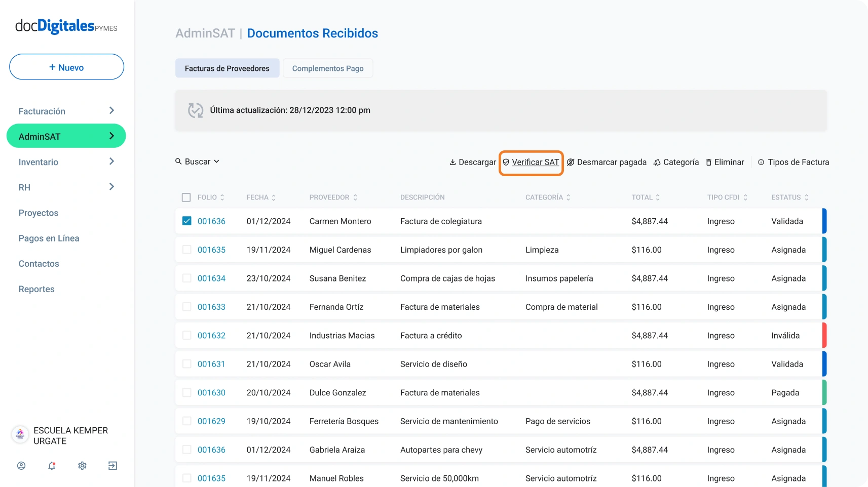Toggle the select-all checkbox in table header
The width and height of the screenshot is (868, 487).
pyautogui.click(x=186, y=197)
